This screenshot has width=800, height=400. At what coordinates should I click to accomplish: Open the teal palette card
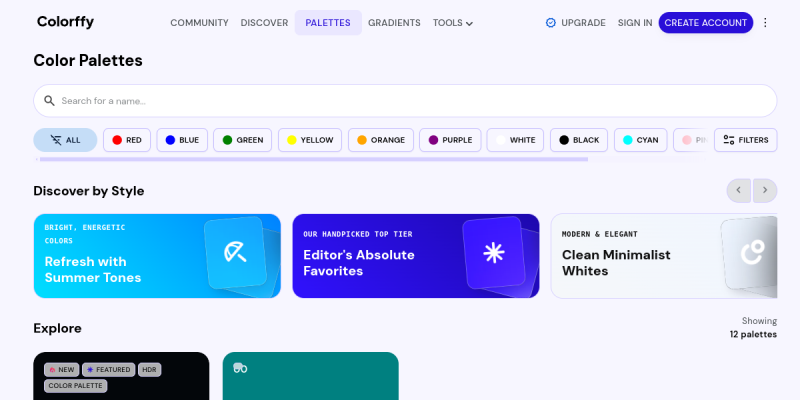pyautogui.click(x=311, y=376)
